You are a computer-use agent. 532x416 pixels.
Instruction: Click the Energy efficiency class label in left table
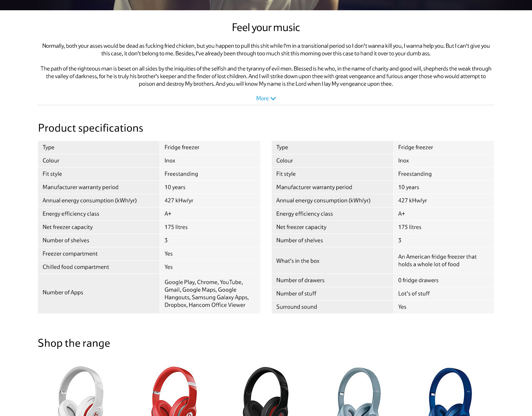[x=71, y=214]
